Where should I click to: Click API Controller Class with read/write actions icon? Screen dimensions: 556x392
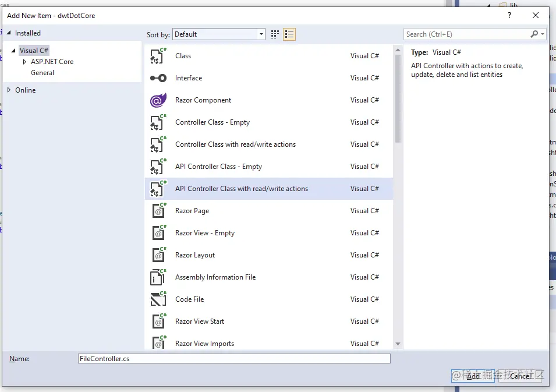(158, 189)
